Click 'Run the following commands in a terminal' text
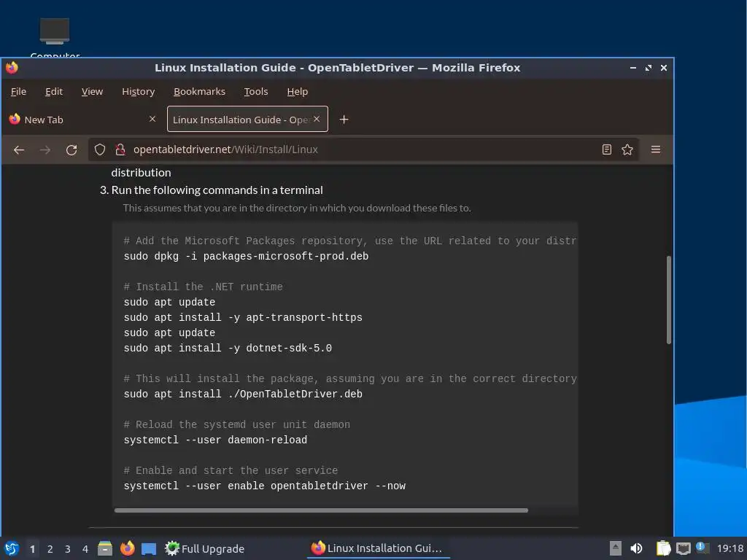747x560 pixels. [217, 190]
